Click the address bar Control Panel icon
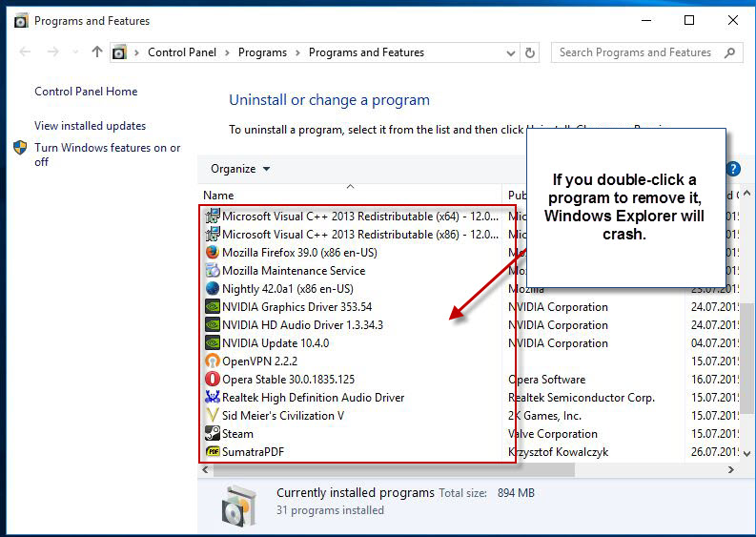Screen dimensions: 756x537 [119, 52]
